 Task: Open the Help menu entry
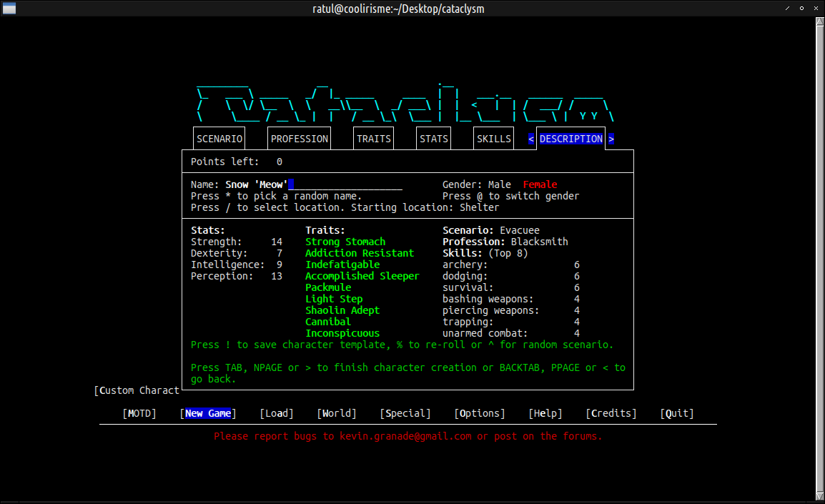point(545,413)
